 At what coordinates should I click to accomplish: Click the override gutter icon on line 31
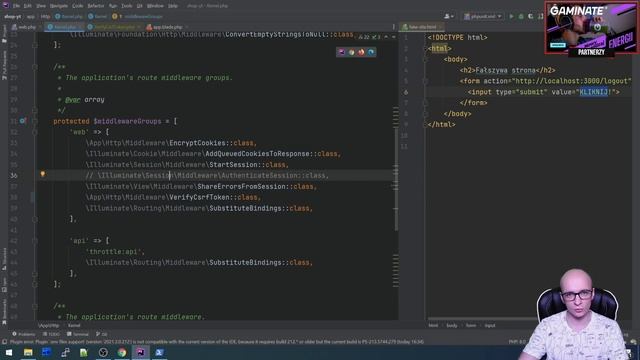pos(23,121)
